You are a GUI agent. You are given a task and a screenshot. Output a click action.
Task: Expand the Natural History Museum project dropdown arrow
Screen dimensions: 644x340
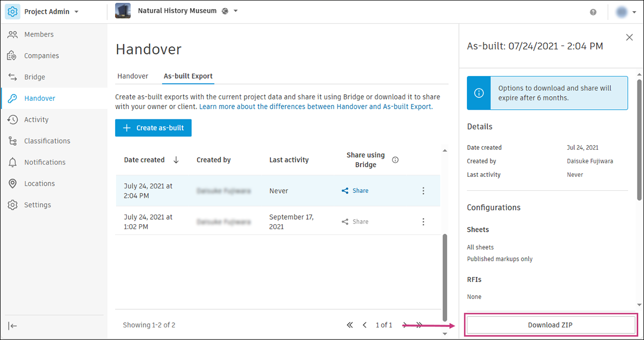click(x=236, y=11)
